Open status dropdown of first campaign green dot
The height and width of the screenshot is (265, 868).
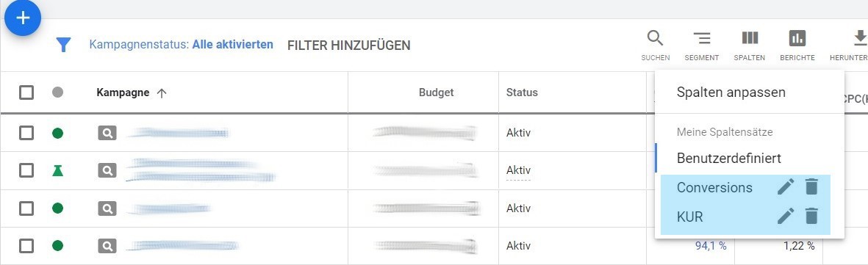coord(57,133)
